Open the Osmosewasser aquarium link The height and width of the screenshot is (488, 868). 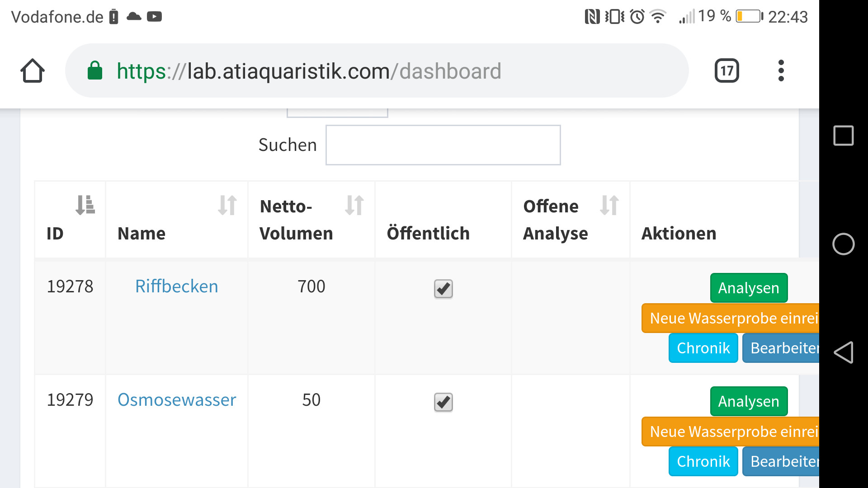(x=177, y=400)
